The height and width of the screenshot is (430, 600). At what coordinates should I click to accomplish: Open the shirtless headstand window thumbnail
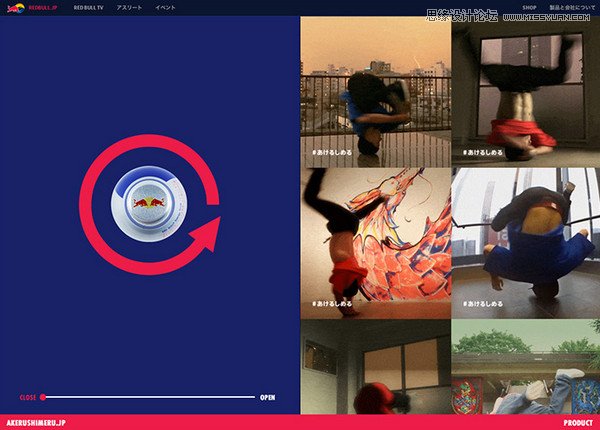coord(526,92)
